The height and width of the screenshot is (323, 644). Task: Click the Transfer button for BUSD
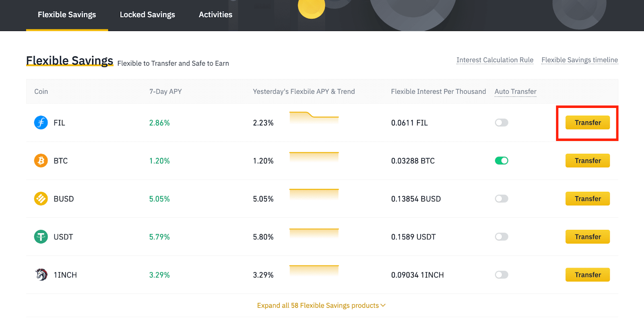[x=588, y=199]
